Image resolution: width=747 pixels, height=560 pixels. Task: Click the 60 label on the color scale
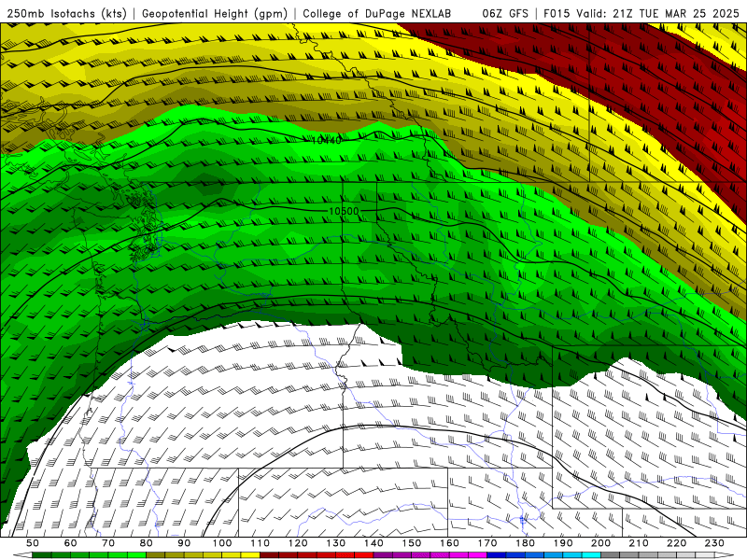tap(71, 543)
